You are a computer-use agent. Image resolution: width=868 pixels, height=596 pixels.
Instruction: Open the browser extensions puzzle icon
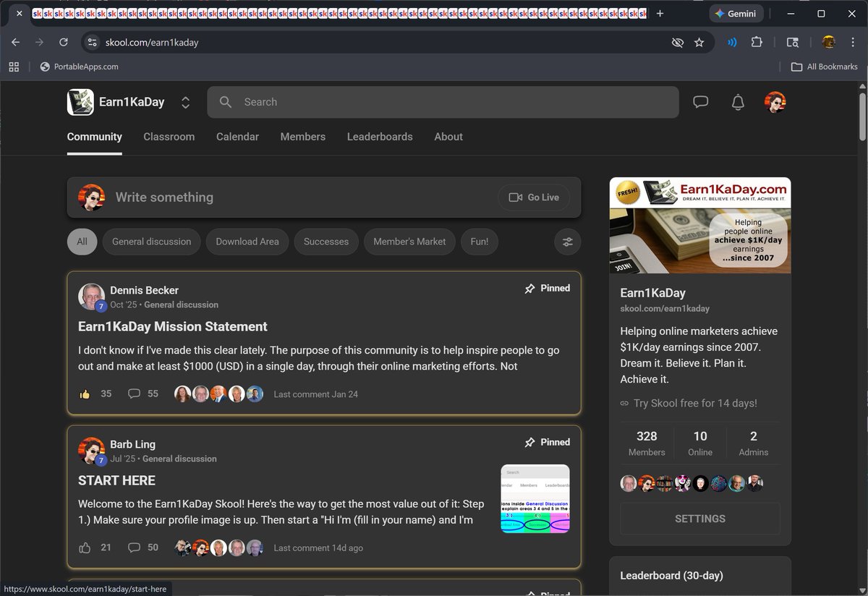(x=757, y=43)
